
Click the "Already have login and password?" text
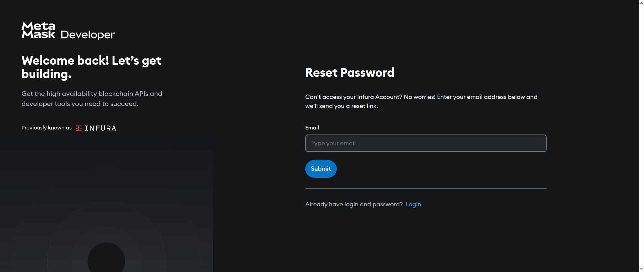click(x=354, y=204)
